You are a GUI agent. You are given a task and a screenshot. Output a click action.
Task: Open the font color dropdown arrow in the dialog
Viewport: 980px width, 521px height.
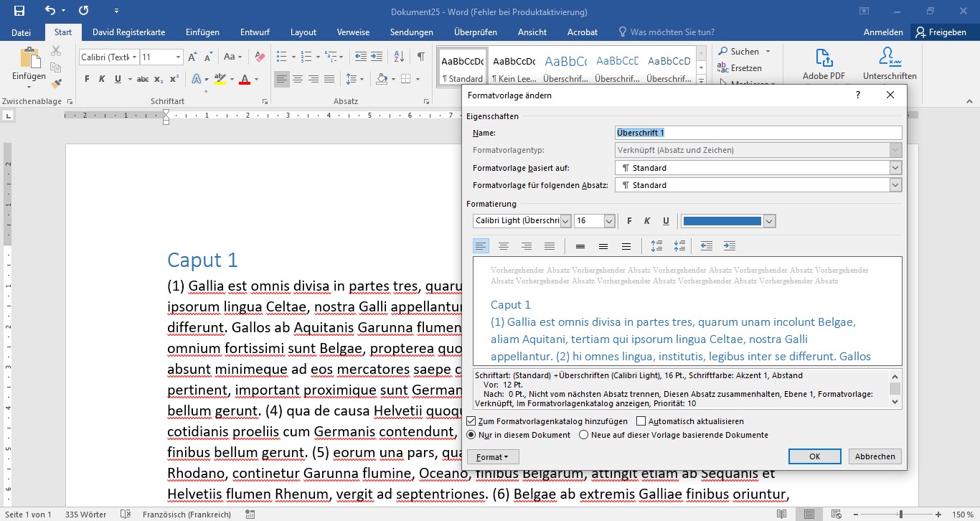(x=770, y=221)
